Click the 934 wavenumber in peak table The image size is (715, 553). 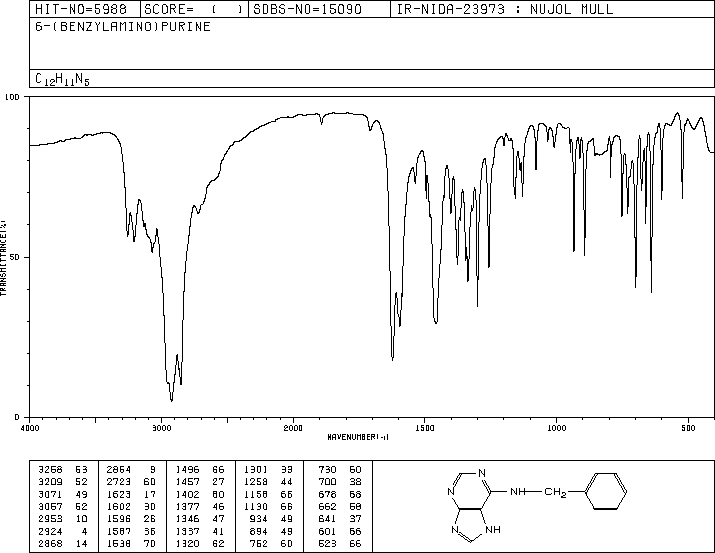click(259, 519)
